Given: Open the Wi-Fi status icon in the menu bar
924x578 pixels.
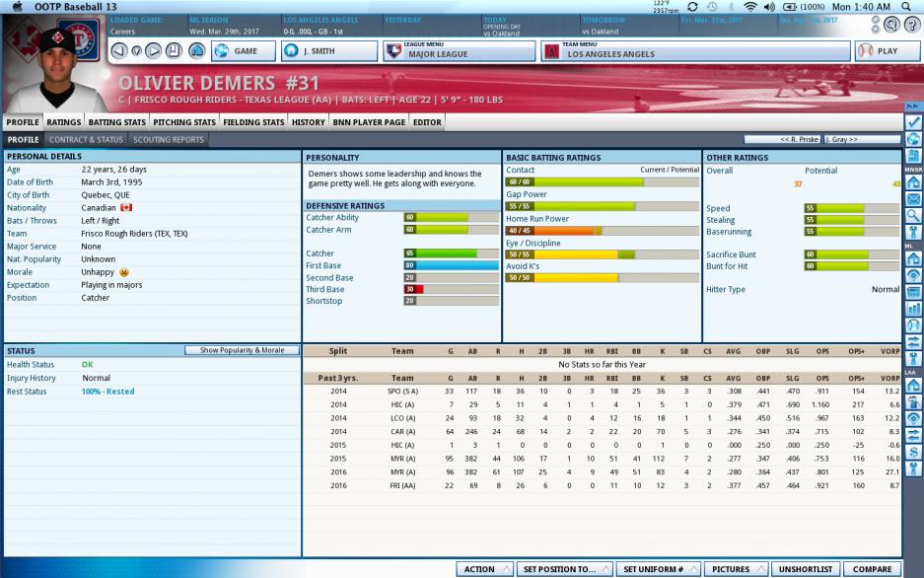Looking at the screenshot, I should [x=750, y=7].
